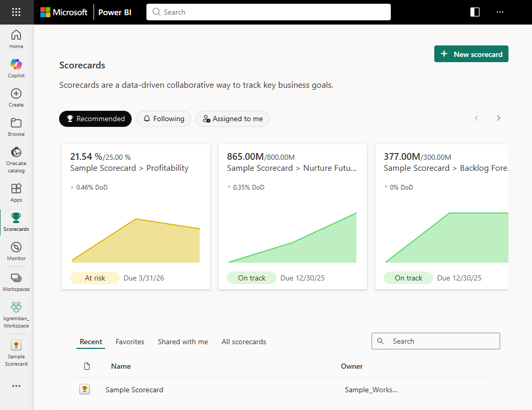Click the 21.54 % value text

pos(86,156)
